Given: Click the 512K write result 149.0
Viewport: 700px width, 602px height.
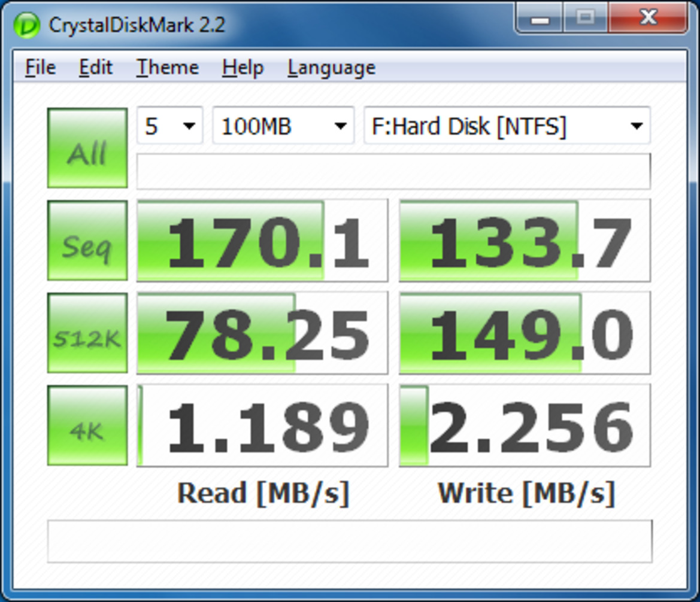Looking at the screenshot, I should (x=525, y=333).
